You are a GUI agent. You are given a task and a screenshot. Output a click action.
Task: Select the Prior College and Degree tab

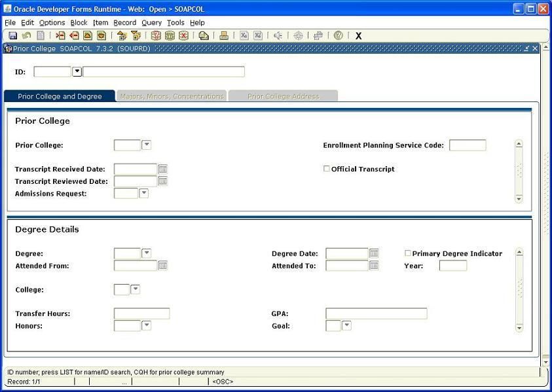click(x=60, y=96)
